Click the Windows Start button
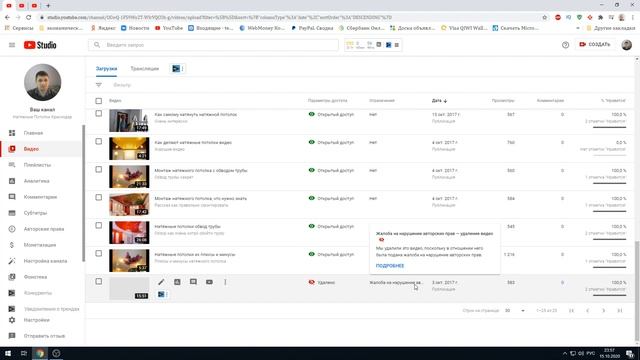This screenshot has width=640, height=360. click(x=8, y=353)
